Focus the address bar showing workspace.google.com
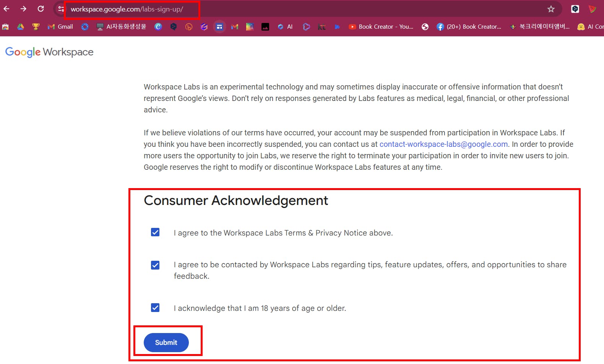This screenshot has width=604, height=364. click(x=306, y=9)
